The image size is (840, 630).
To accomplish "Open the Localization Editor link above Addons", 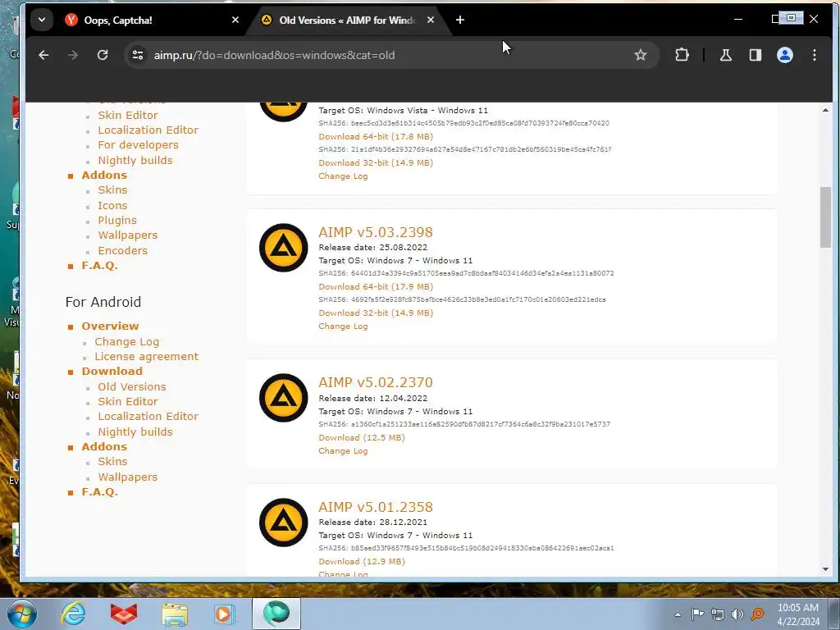I will coord(148,130).
